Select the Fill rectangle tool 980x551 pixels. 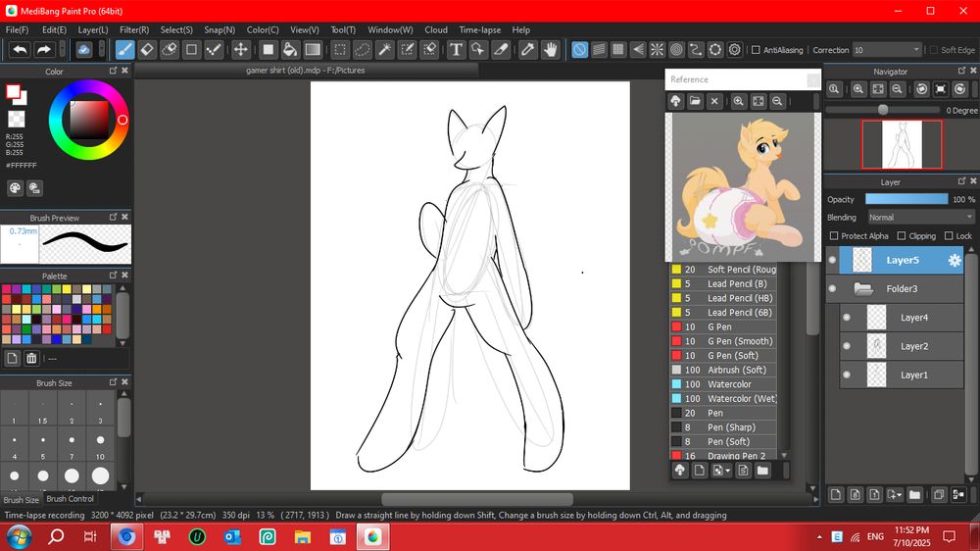point(268,49)
